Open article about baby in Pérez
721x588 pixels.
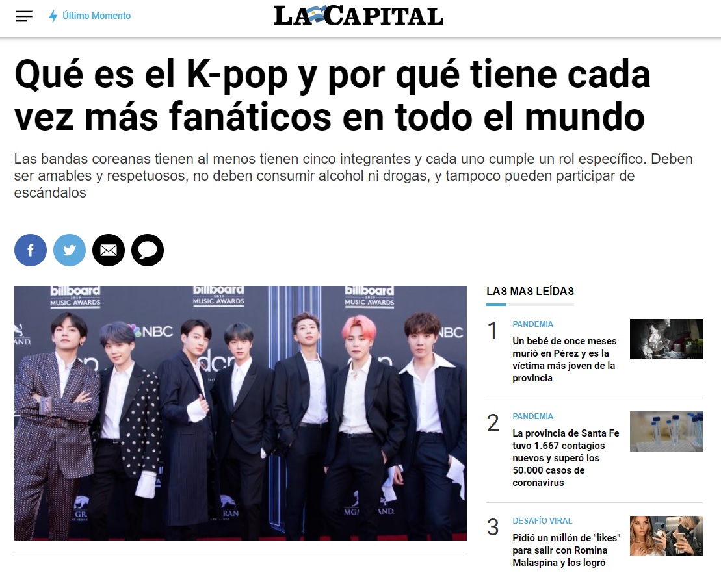[564, 360]
